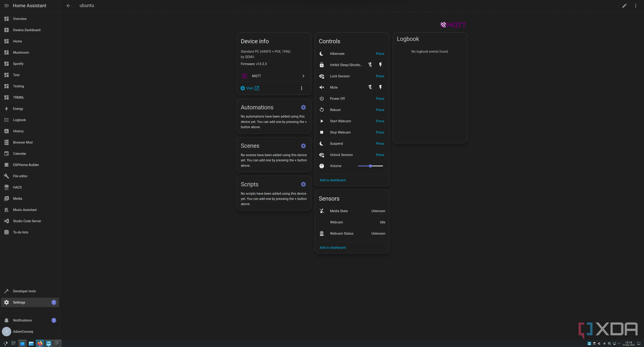644x347 pixels.
Task: Add a new automation with the plus button
Action: pyautogui.click(x=303, y=107)
